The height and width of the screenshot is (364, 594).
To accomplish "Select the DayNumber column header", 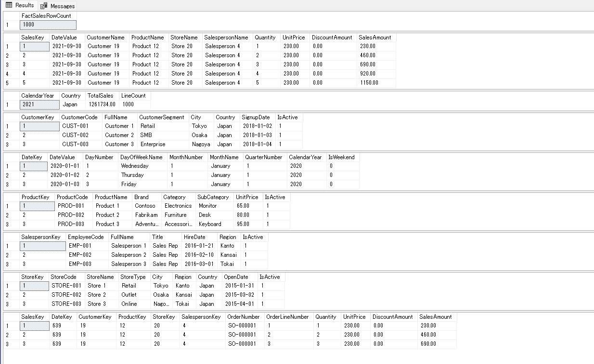I will [101, 157].
